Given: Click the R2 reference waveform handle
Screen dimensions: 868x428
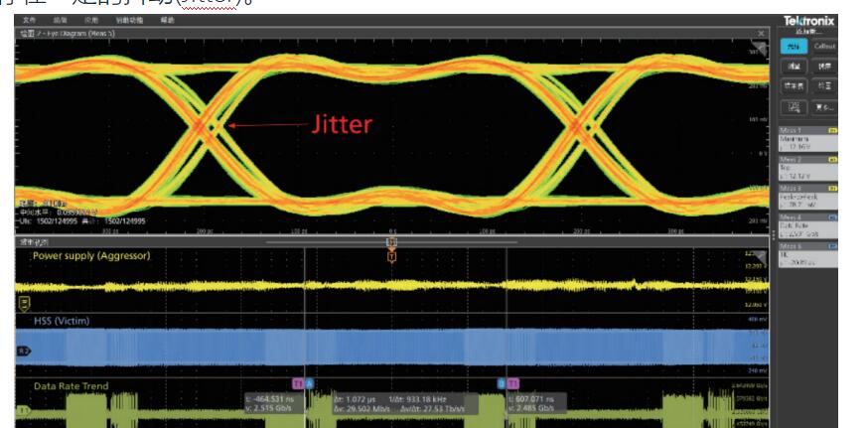Looking at the screenshot, I should tap(23, 351).
